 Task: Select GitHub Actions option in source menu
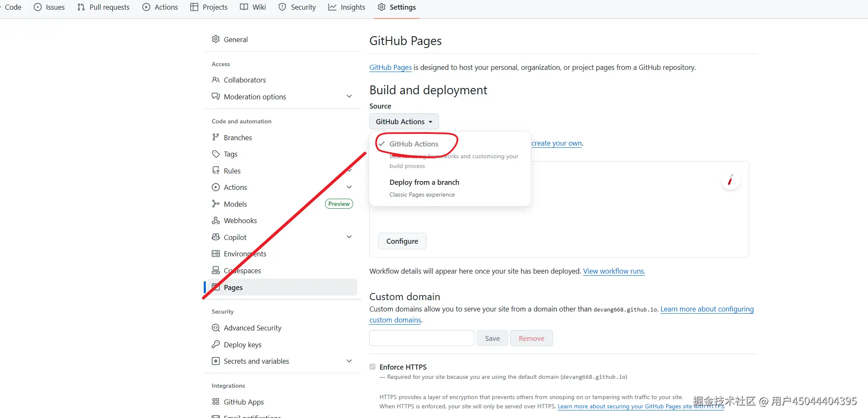tap(450, 154)
